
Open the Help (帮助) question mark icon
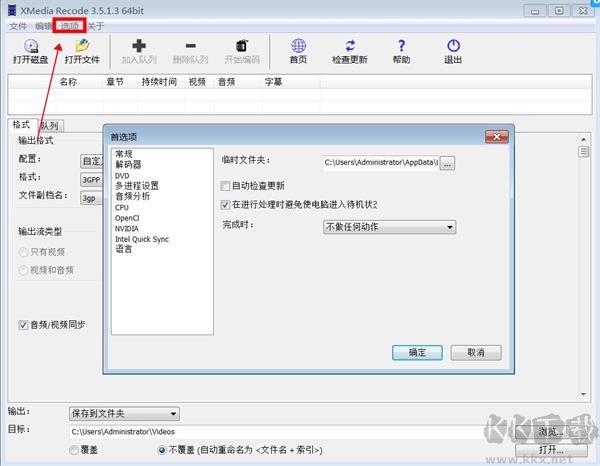pos(401,46)
